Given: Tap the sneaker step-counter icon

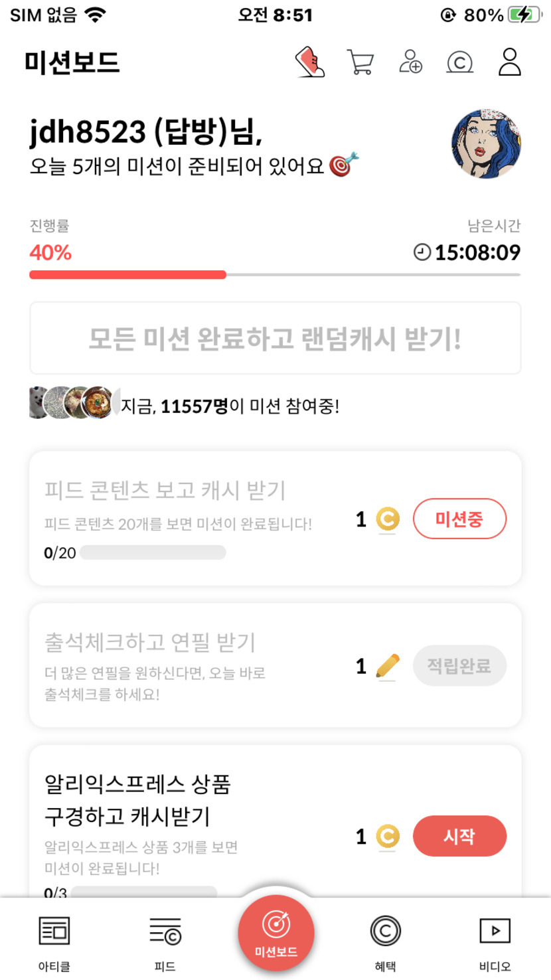Looking at the screenshot, I should (309, 62).
